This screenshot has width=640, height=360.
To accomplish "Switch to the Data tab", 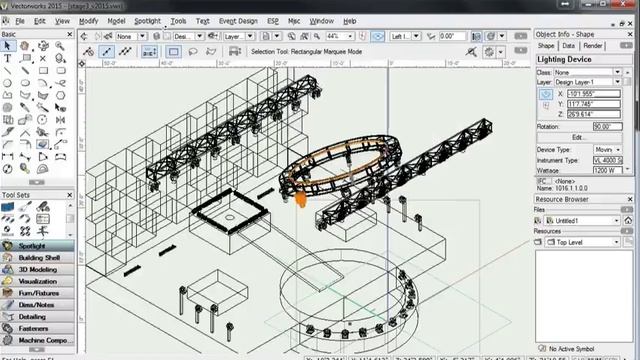I will coord(568,46).
